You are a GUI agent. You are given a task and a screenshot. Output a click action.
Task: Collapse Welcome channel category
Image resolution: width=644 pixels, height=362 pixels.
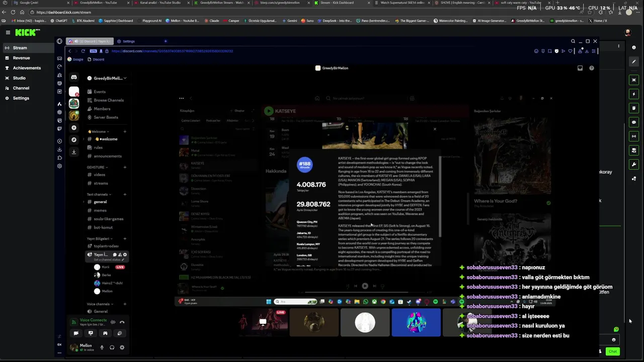[99, 132]
